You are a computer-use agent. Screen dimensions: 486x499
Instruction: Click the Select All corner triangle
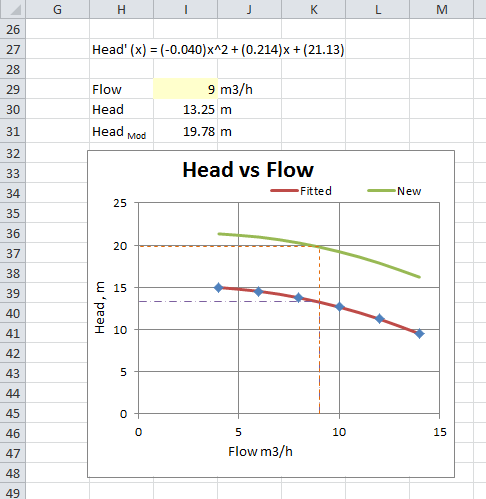(x=13, y=9)
